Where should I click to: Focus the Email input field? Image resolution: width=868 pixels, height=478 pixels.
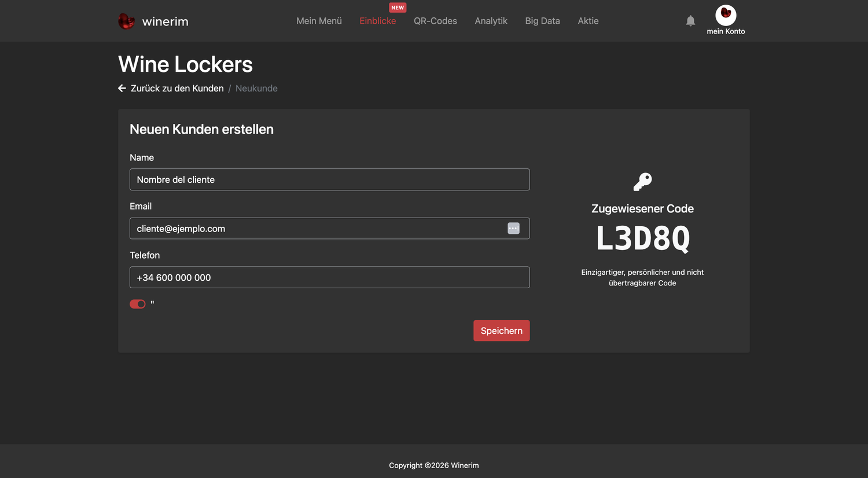[x=329, y=229]
